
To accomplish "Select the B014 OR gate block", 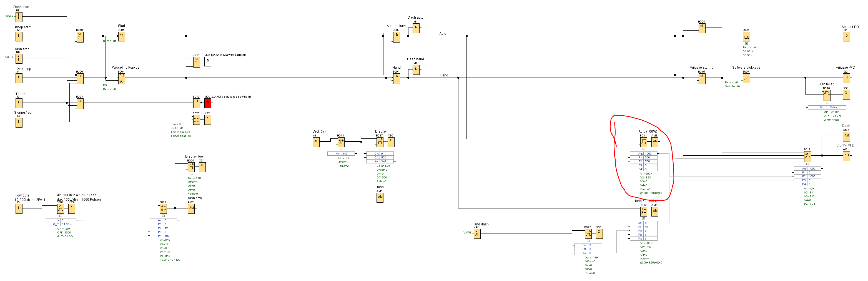I will [196, 62].
